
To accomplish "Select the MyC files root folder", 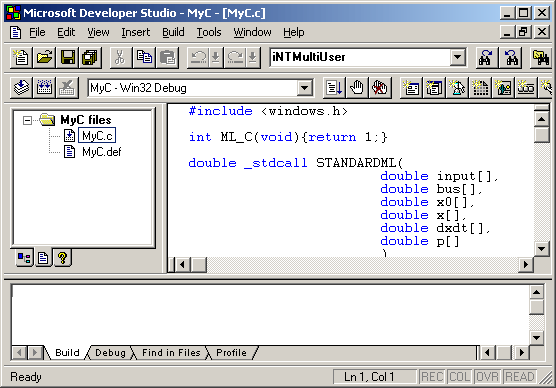I will pos(85,120).
